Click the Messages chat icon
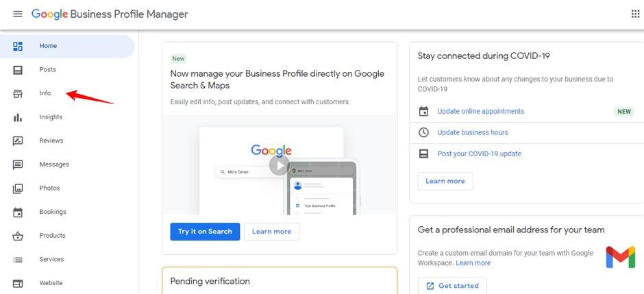The height and width of the screenshot is (294, 644). (x=18, y=164)
